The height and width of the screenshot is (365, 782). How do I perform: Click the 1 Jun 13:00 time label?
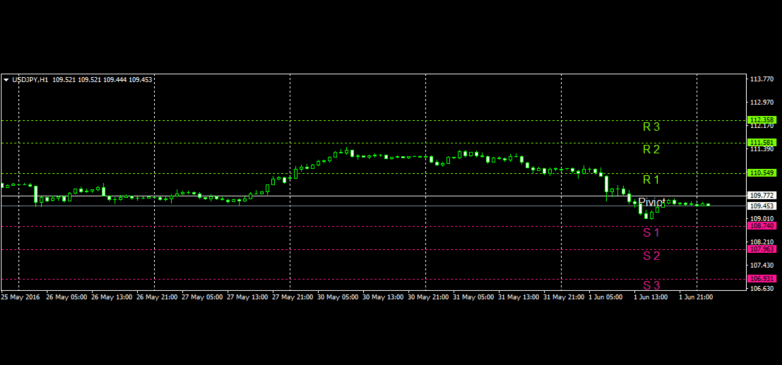click(651, 297)
